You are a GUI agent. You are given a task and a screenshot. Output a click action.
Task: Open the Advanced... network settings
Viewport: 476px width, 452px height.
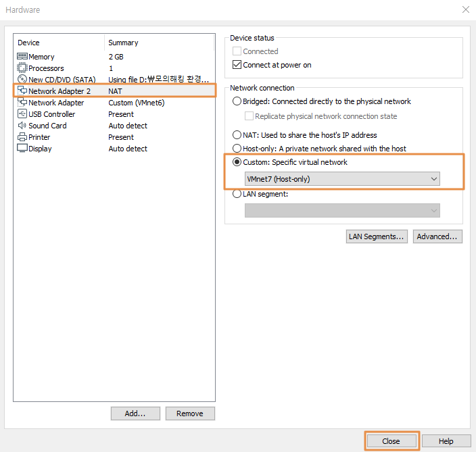tap(437, 236)
